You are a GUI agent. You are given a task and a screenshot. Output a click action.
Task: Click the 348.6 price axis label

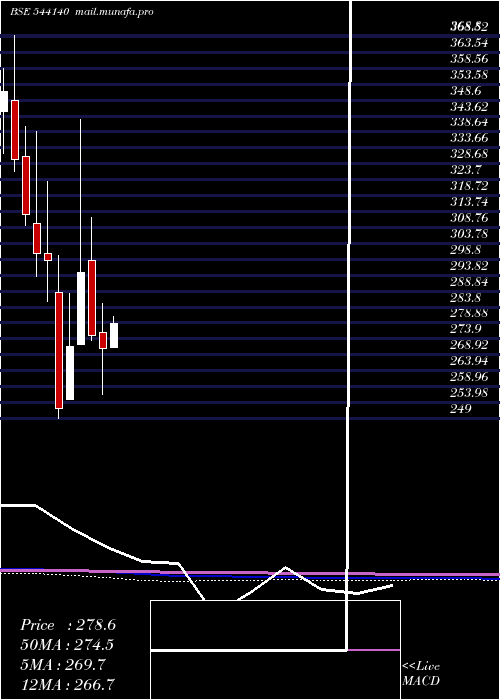[466, 91]
